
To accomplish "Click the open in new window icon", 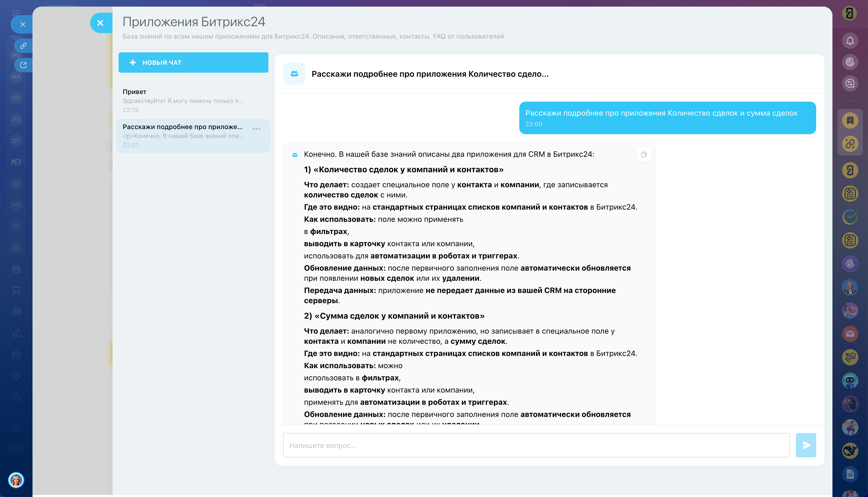I will [23, 65].
